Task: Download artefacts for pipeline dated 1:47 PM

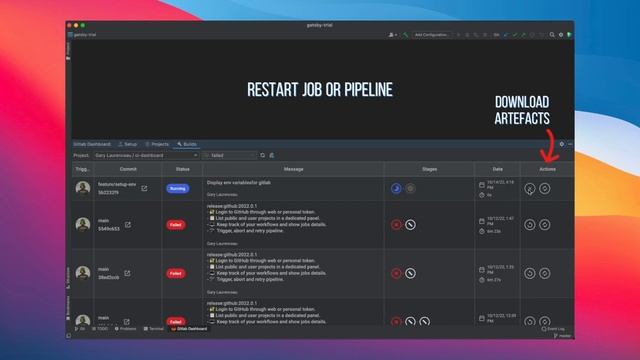Action: [x=544, y=224]
